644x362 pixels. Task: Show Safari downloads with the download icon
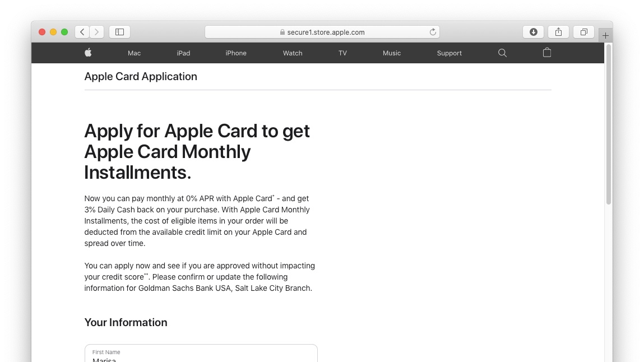pyautogui.click(x=533, y=32)
